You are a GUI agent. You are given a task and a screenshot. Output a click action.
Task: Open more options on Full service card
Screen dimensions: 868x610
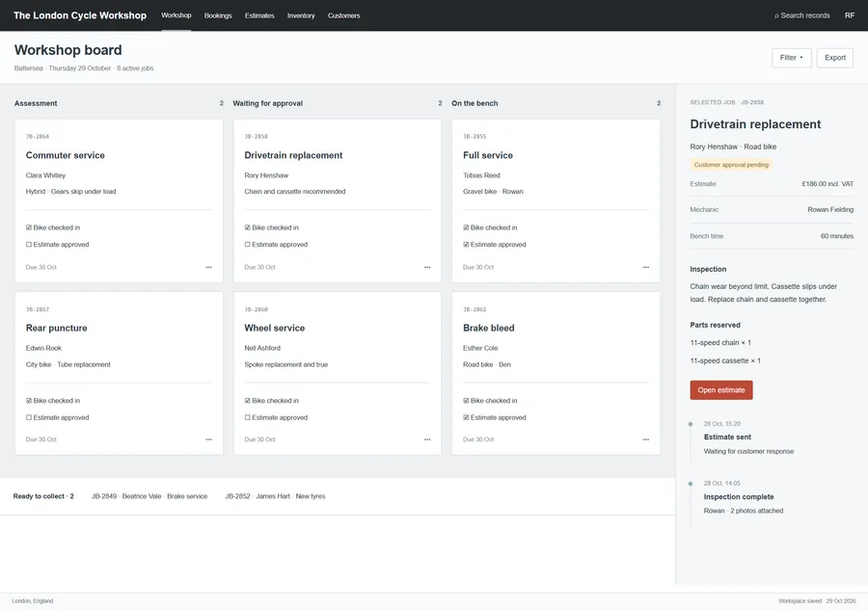tap(646, 267)
